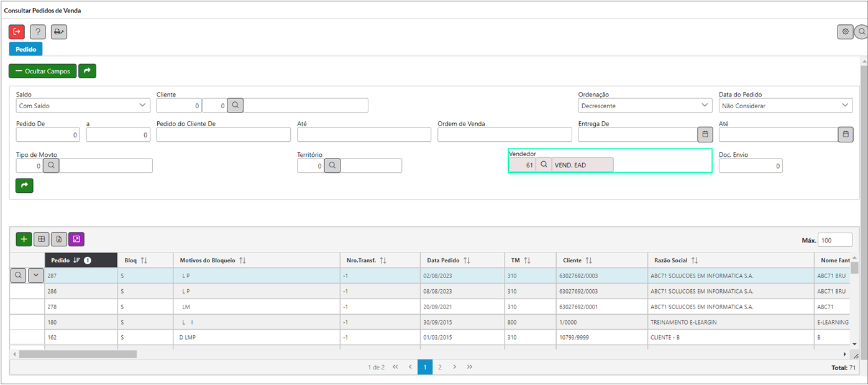Open the Ordenação dropdown
Viewport: 868px width, 385px height.
pos(645,106)
